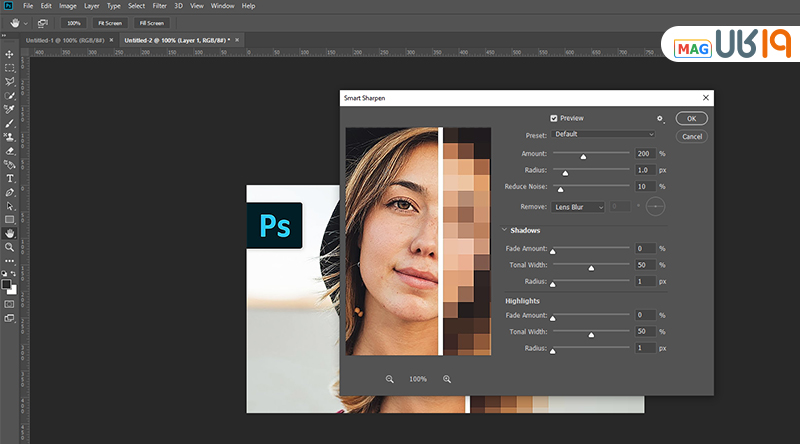This screenshot has height=444, width=800.
Task: Open Smart Sharpen gear settings menu
Action: pos(660,118)
